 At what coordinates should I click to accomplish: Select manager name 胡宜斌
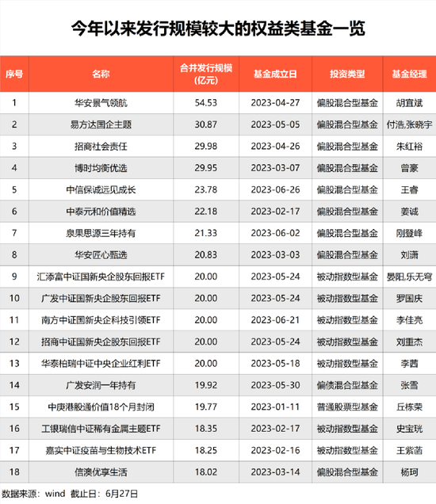tap(409, 103)
